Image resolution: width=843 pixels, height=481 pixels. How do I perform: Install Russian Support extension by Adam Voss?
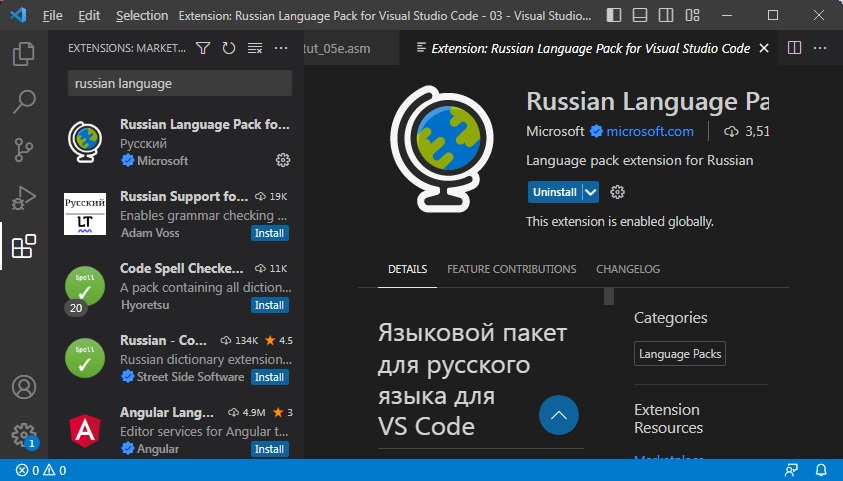(269, 233)
